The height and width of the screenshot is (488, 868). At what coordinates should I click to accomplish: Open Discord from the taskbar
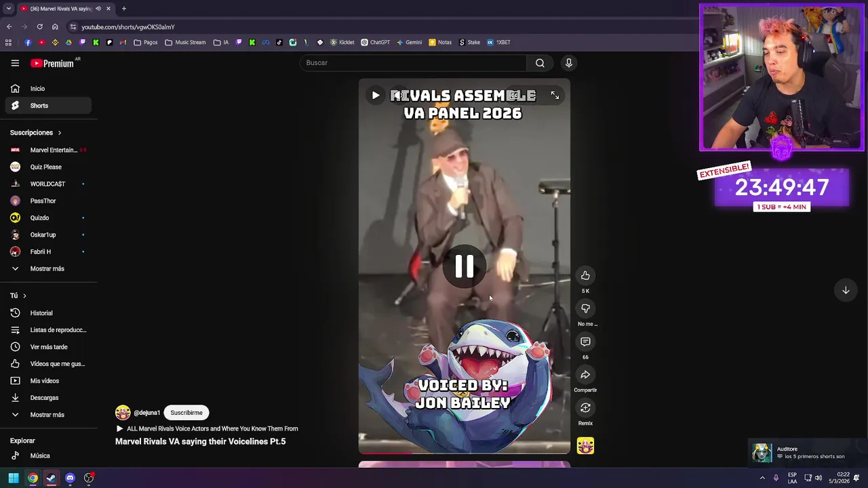pyautogui.click(x=70, y=479)
